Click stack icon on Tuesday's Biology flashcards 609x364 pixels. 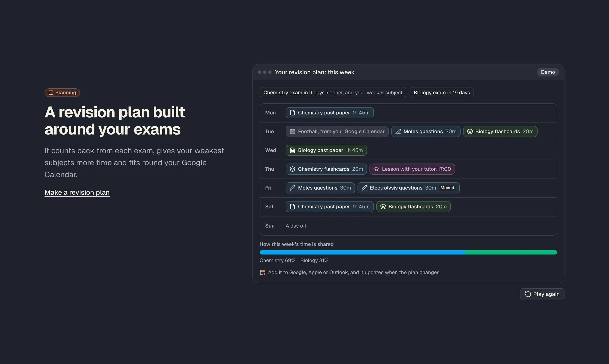[x=470, y=131]
